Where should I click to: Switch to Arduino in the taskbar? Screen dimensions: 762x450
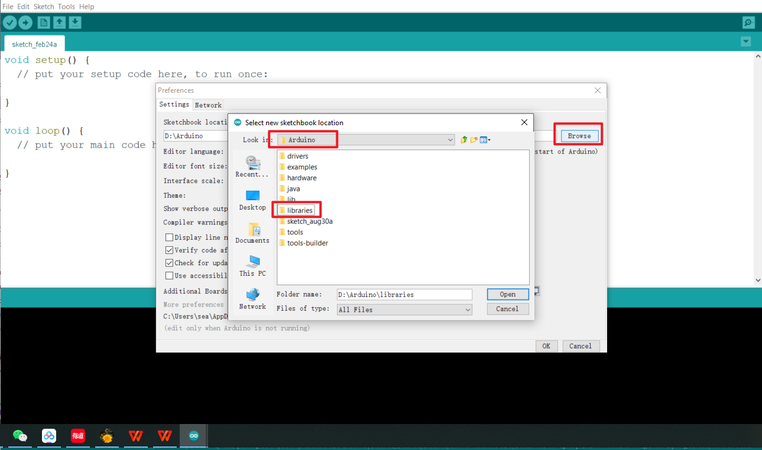click(194, 436)
